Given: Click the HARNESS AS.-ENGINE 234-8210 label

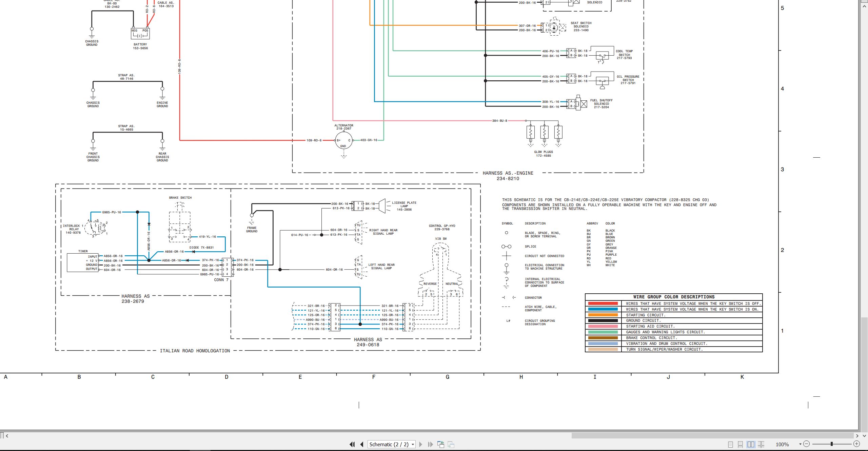Looking at the screenshot, I should 508,176.
